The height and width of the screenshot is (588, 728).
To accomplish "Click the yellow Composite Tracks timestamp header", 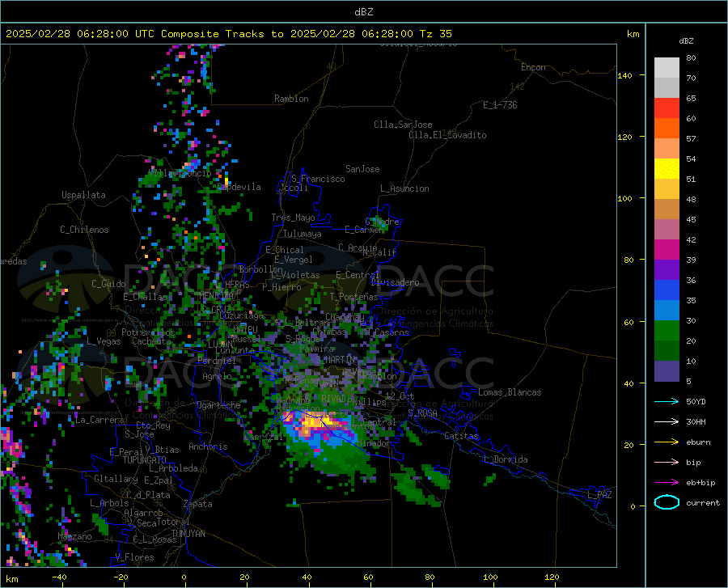I will coord(228,34).
